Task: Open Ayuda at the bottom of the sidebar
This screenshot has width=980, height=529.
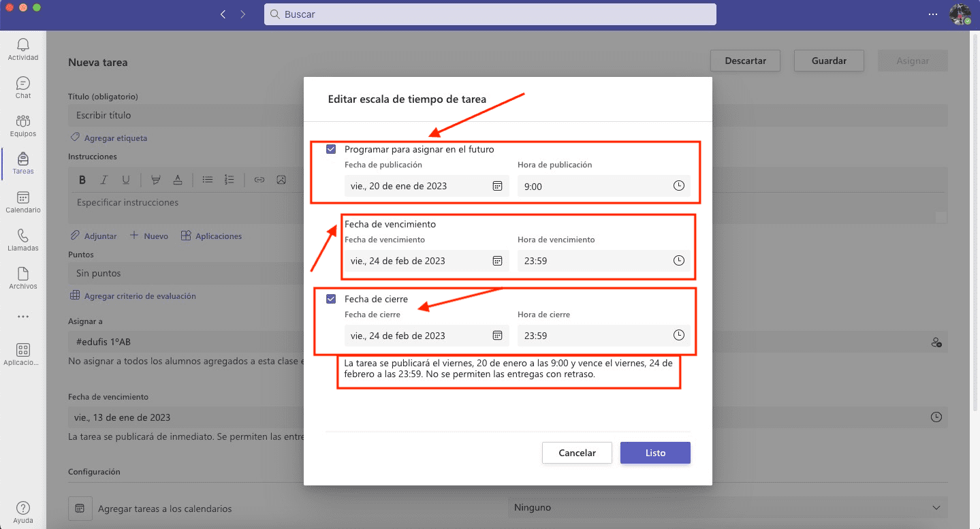Action: click(x=23, y=512)
